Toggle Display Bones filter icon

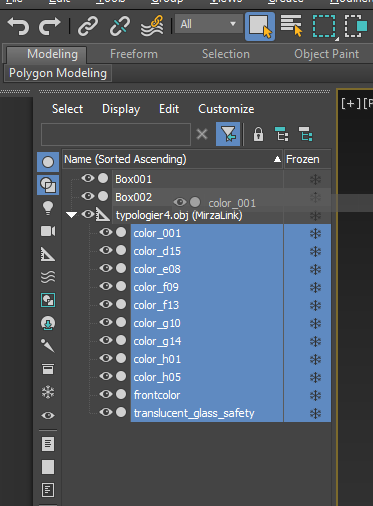click(x=48, y=346)
